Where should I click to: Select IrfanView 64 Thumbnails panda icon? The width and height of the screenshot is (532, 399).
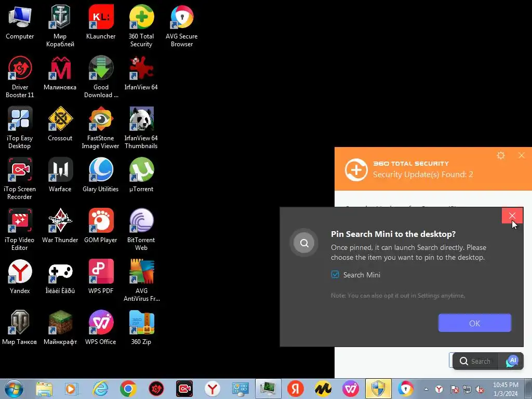pos(141,128)
